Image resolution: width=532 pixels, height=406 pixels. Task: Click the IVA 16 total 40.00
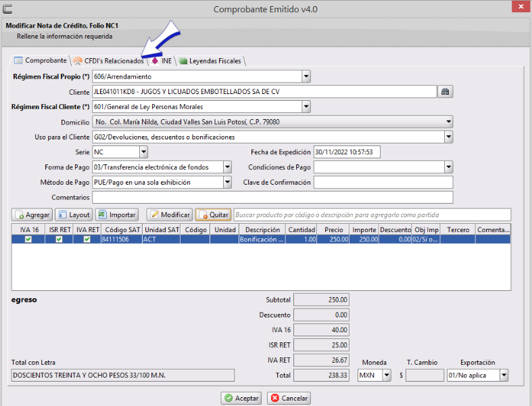click(x=321, y=330)
